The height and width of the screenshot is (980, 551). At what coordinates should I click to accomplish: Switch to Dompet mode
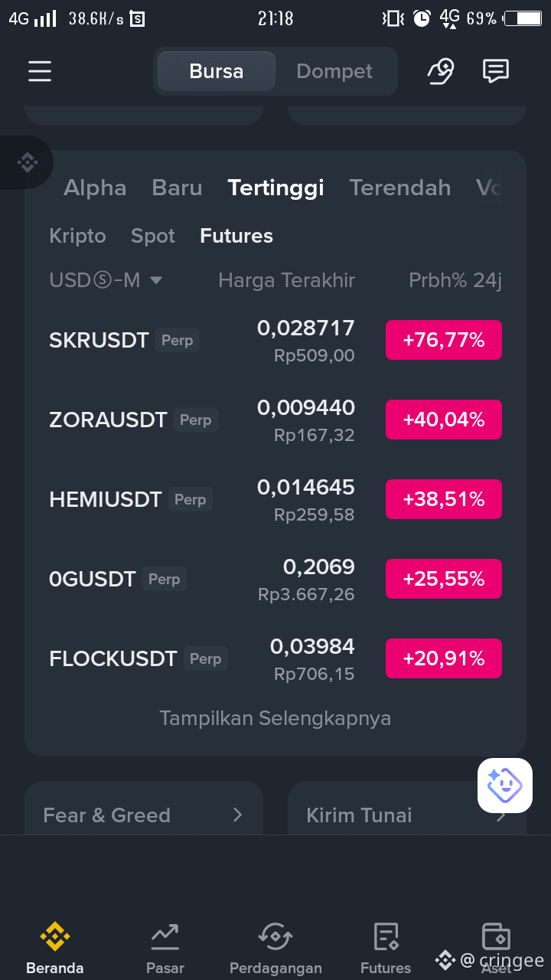click(x=334, y=71)
